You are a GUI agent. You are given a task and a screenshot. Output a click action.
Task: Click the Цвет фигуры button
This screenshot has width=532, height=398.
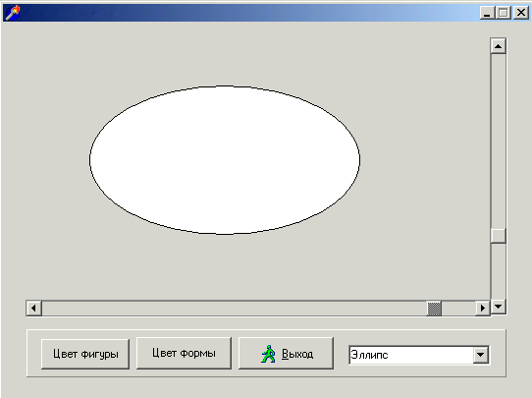85,354
